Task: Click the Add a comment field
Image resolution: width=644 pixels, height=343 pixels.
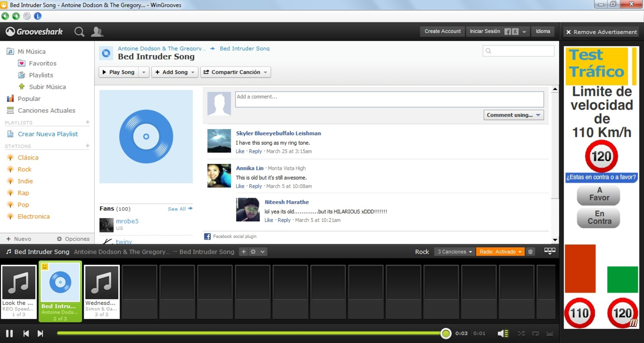Action: [x=389, y=99]
